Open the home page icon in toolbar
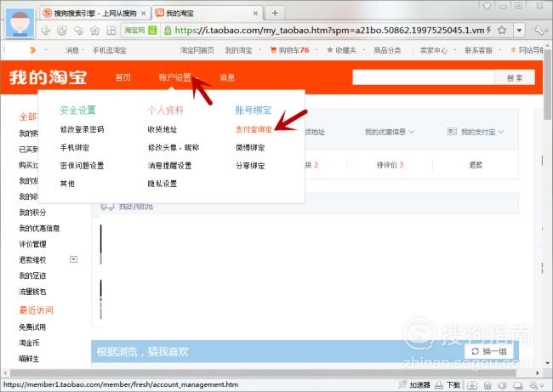Screen dimensions: 553x392 pyautogui.click(x=94, y=31)
